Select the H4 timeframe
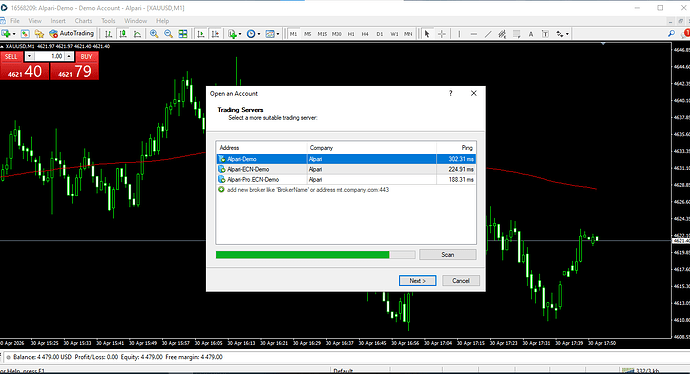Viewport: 690px width, 374px height. point(365,34)
